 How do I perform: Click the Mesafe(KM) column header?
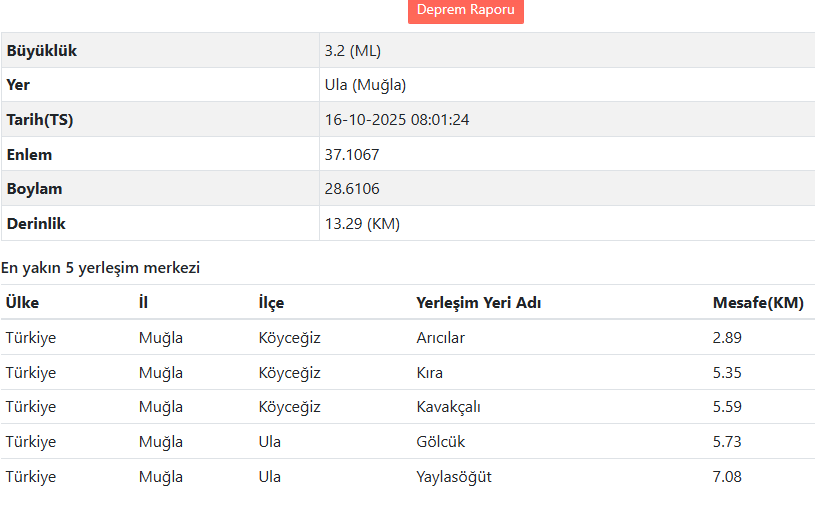[x=758, y=302]
